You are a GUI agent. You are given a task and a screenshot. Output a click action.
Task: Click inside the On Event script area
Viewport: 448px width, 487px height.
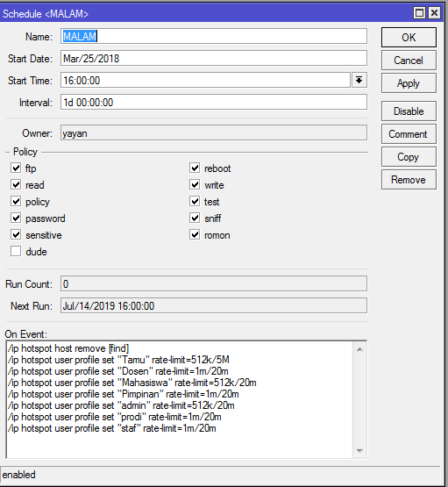(x=180, y=399)
